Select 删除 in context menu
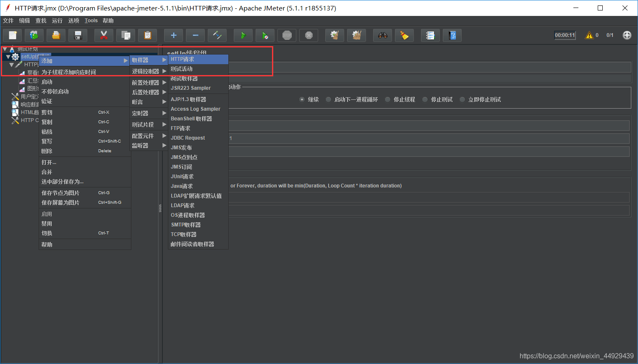Image resolution: width=638 pixels, height=364 pixels. point(85,151)
